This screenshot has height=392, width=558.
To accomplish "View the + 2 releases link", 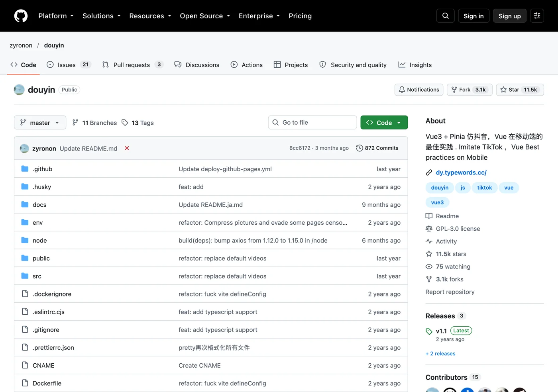I will [440, 354].
